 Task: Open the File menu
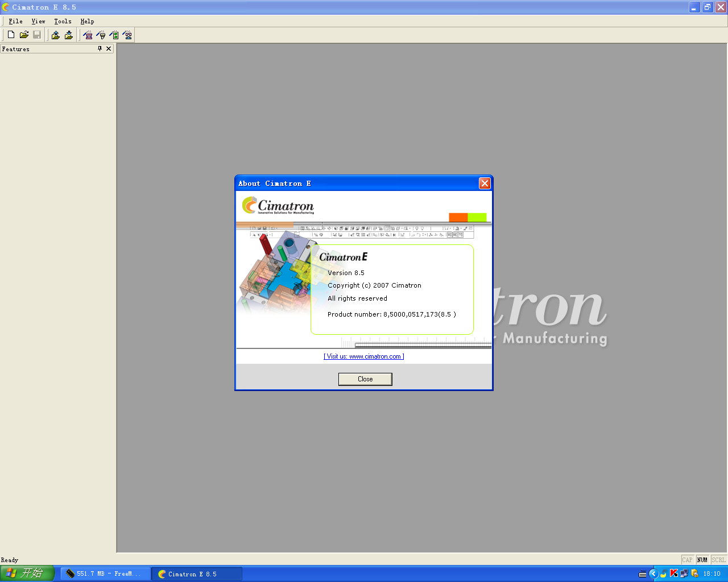click(15, 22)
